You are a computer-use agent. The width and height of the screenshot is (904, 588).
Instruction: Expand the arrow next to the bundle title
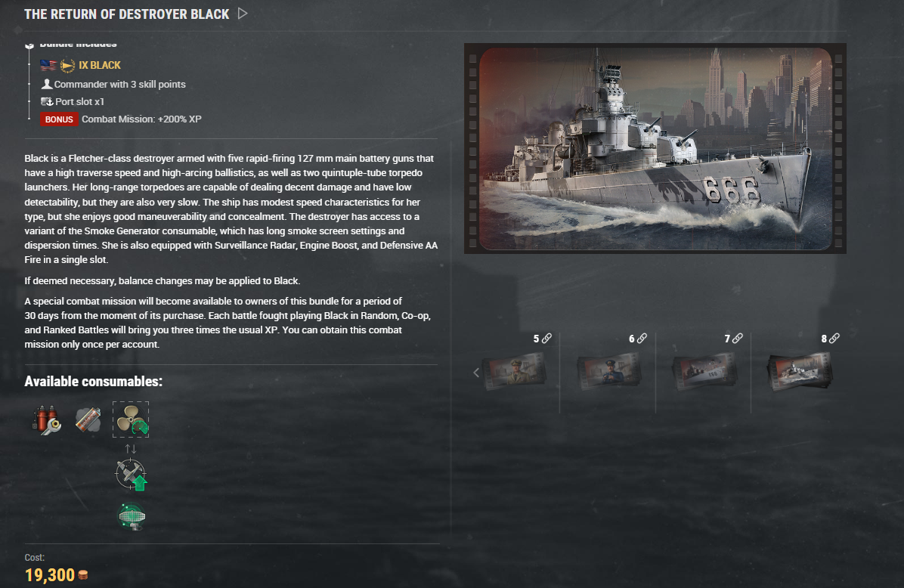(243, 14)
